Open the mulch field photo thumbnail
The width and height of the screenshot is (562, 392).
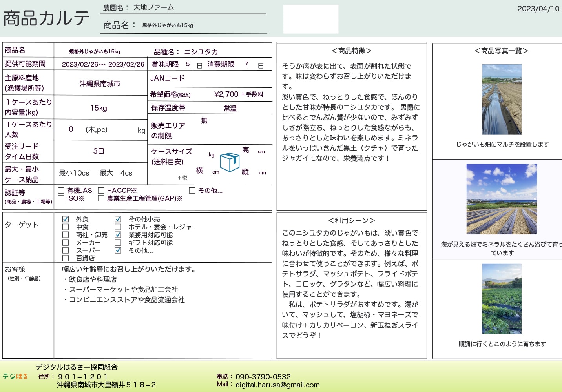(502, 100)
